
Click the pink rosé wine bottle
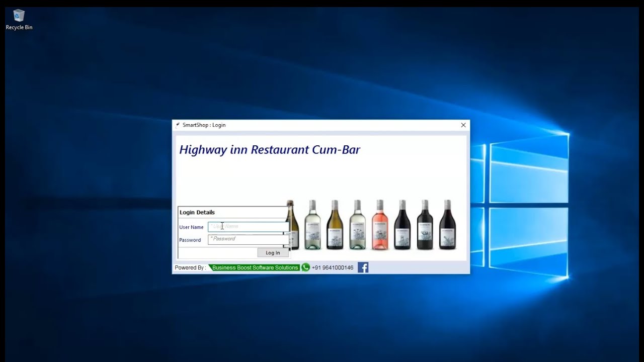[x=380, y=225]
